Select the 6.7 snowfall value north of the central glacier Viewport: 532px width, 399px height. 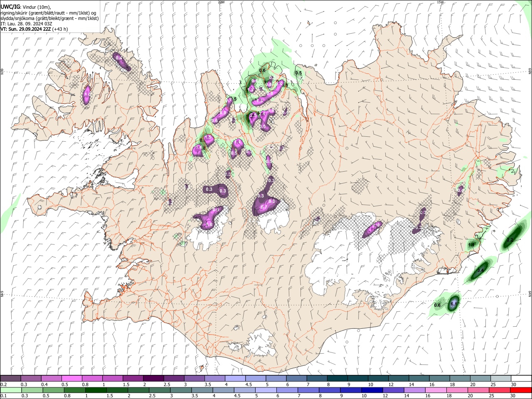(264, 207)
